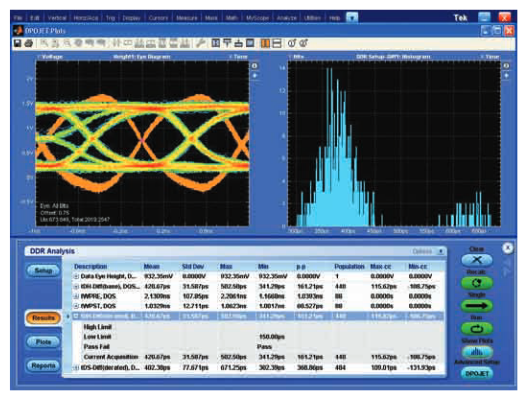
Task: Expand the Data Eye Height result row
Action: [x=76, y=276]
